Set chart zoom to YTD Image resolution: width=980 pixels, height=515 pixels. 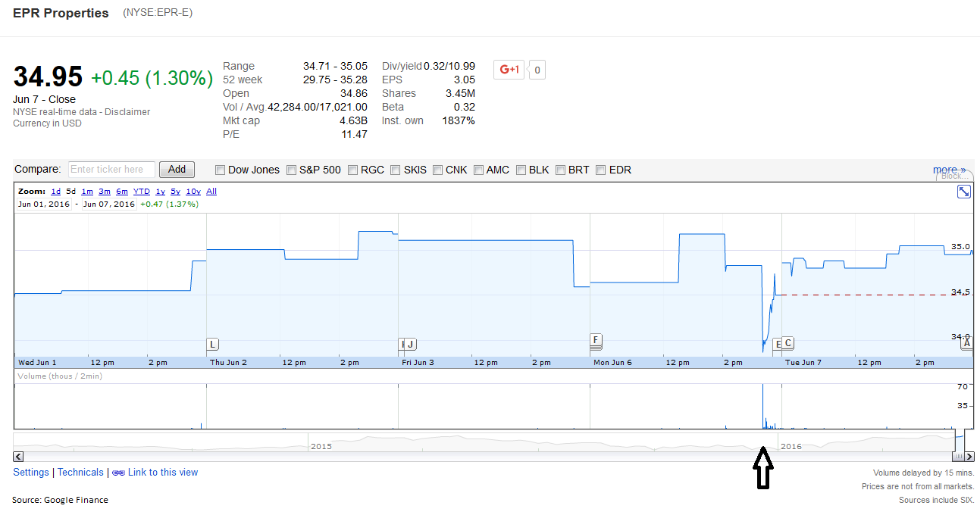tap(142, 192)
